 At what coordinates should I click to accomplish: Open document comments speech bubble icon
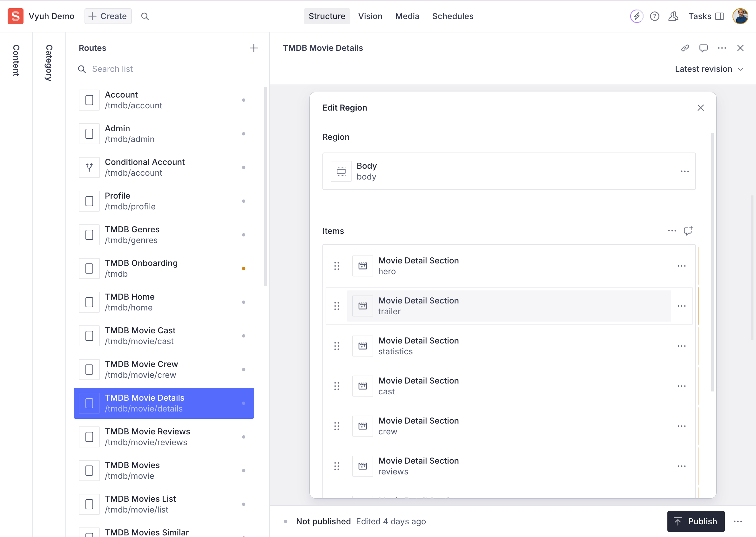tap(703, 48)
